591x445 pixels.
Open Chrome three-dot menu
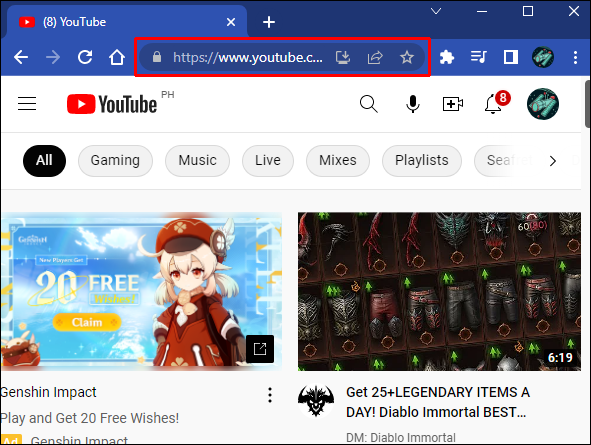tap(575, 57)
